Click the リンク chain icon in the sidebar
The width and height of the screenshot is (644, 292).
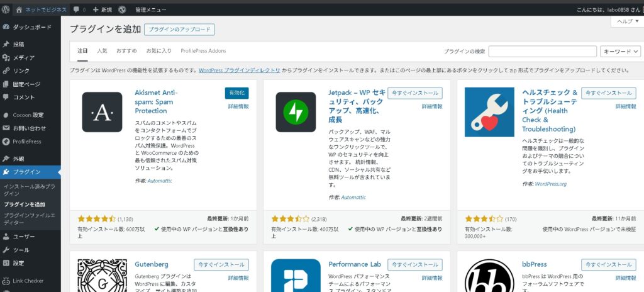(x=6, y=70)
